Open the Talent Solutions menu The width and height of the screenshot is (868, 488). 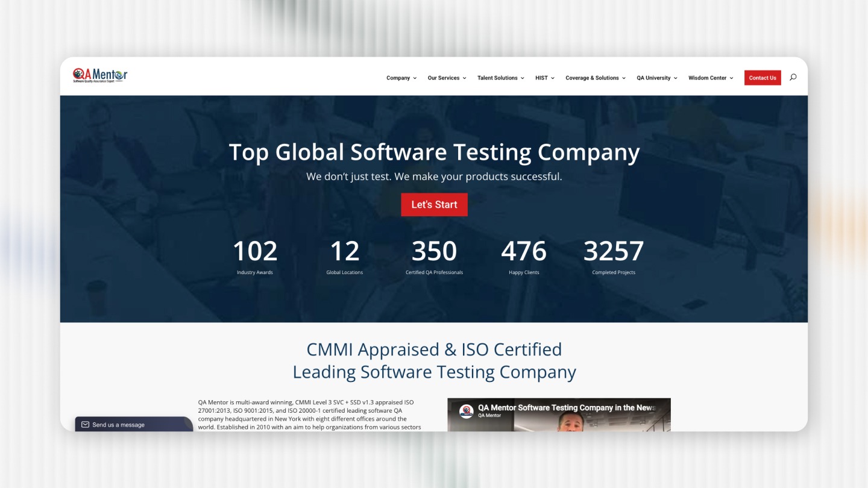(500, 78)
